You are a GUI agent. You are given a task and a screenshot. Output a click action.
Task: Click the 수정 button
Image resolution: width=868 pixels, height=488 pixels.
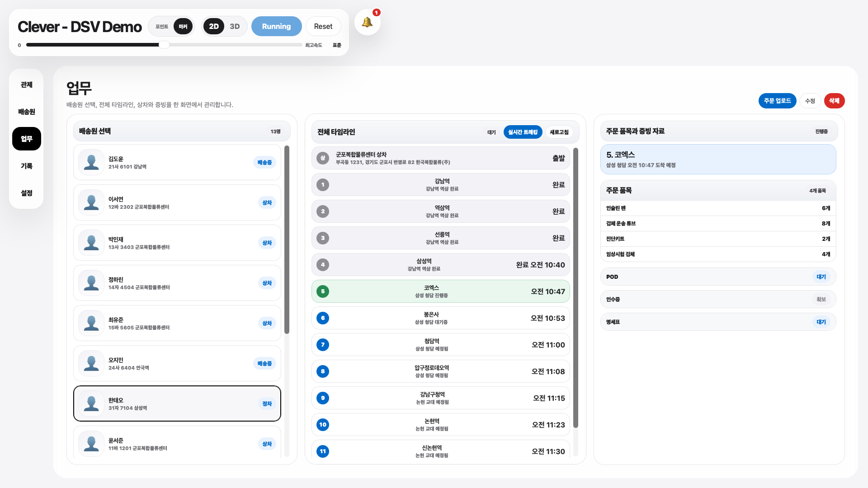[x=810, y=101]
